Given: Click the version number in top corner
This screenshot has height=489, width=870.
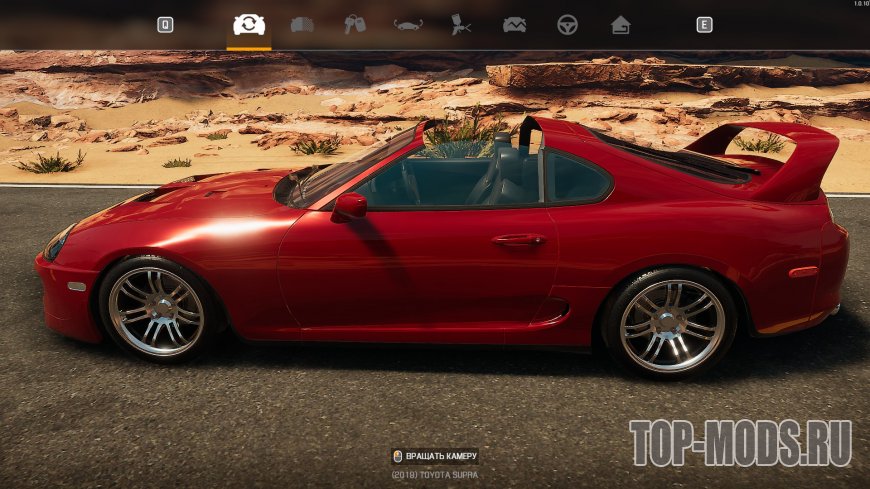Looking at the screenshot, I should point(857,4).
